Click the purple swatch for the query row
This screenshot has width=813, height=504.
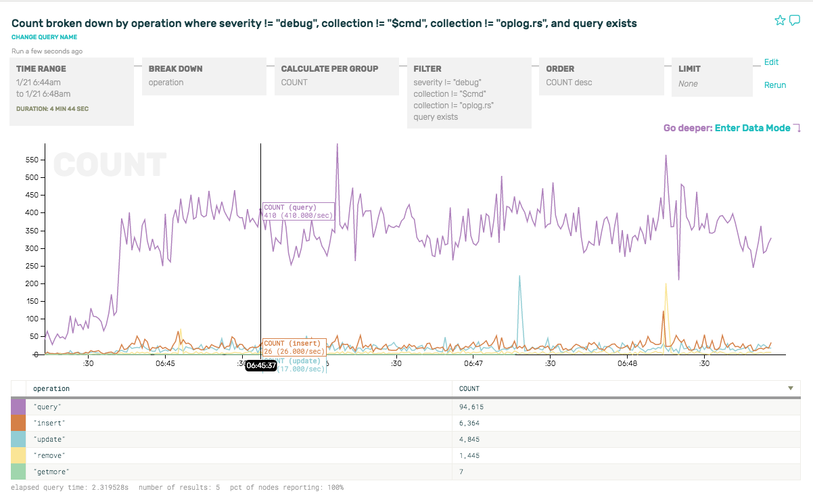coord(18,407)
